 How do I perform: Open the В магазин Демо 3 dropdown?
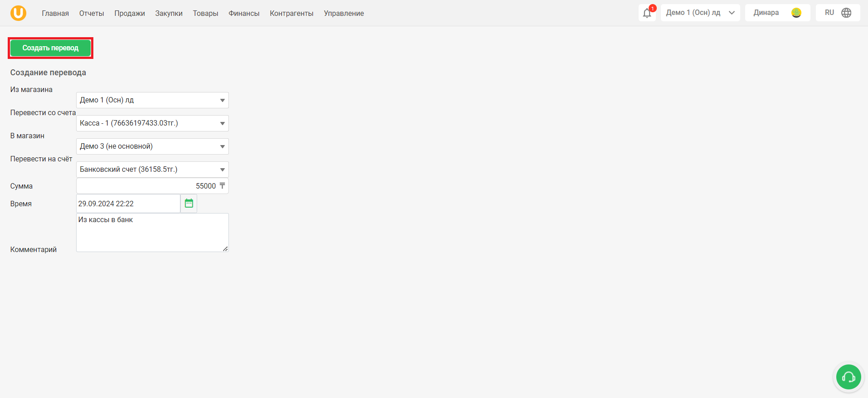152,146
